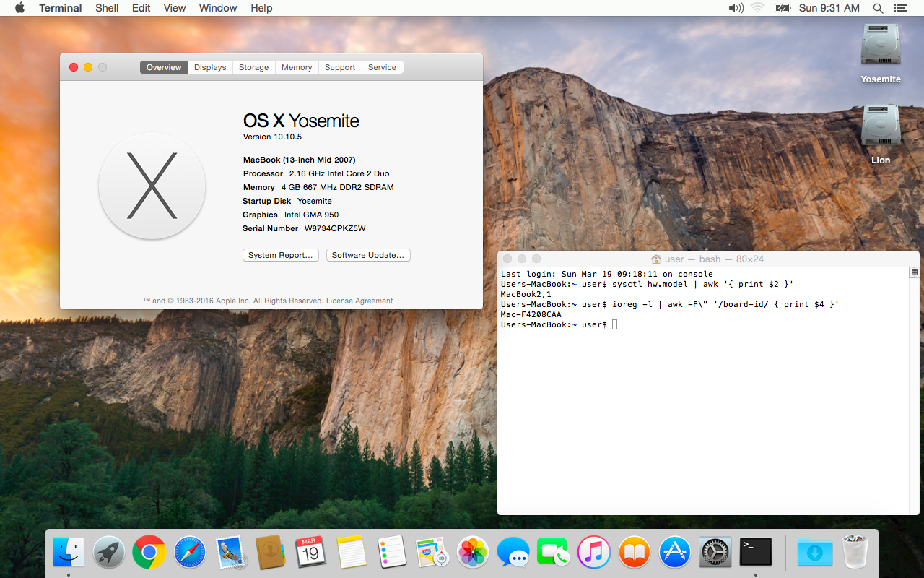The image size is (924, 578).
Task: Click the Terminal command prompt cursor
Action: tap(614, 325)
